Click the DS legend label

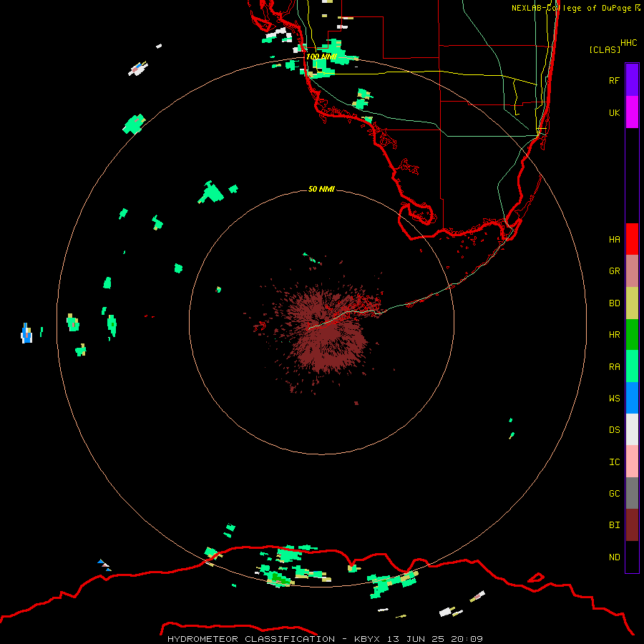click(614, 430)
